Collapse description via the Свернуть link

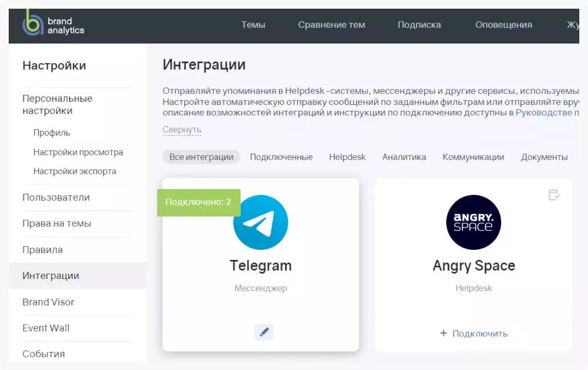pos(181,129)
